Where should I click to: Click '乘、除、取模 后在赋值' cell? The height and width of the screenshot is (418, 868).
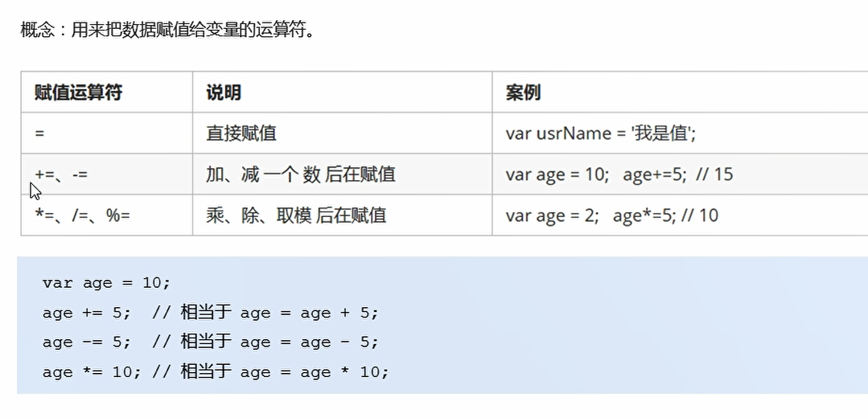(296, 215)
